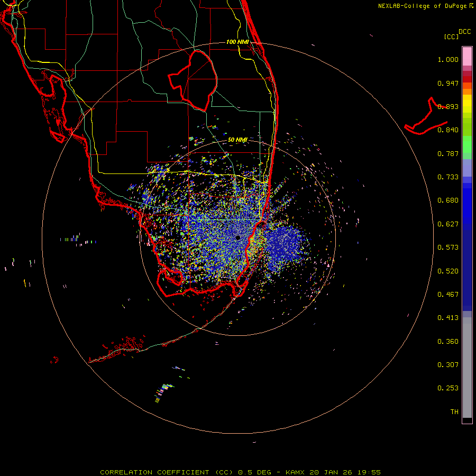The width and height of the screenshot is (476, 476).
Task: Select the 0.627 scale value
Action: (x=448, y=224)
